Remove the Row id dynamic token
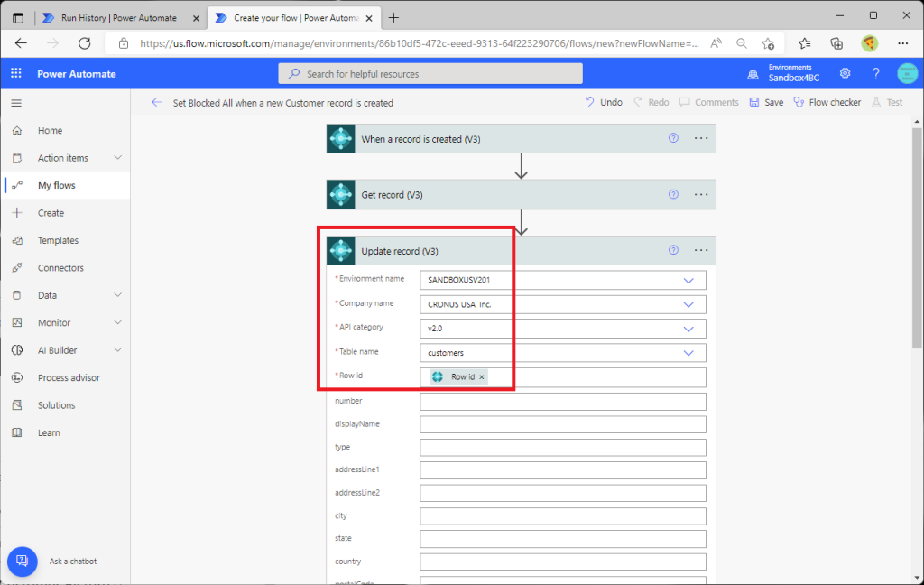Screen dimensions: 924x585 coord(482,376)
